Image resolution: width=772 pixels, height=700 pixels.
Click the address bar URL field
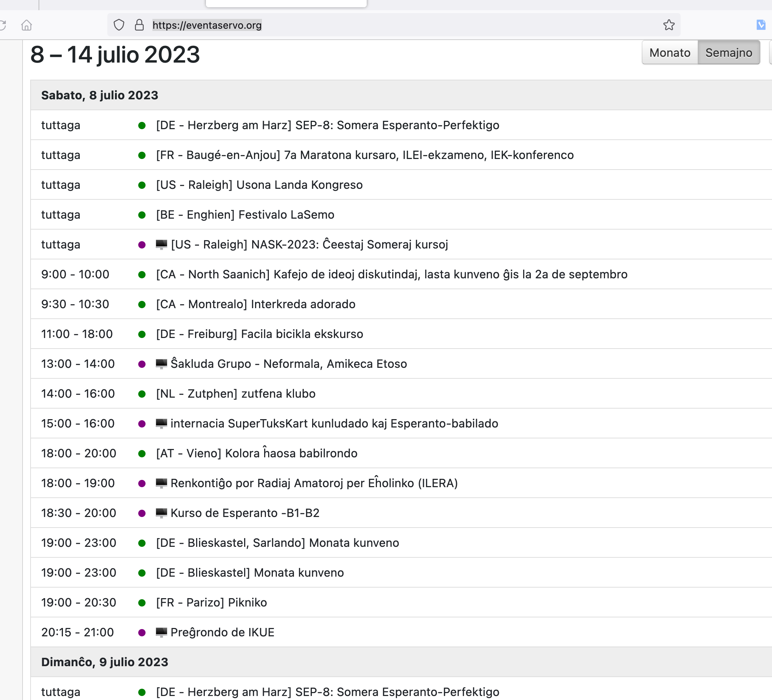394,25
